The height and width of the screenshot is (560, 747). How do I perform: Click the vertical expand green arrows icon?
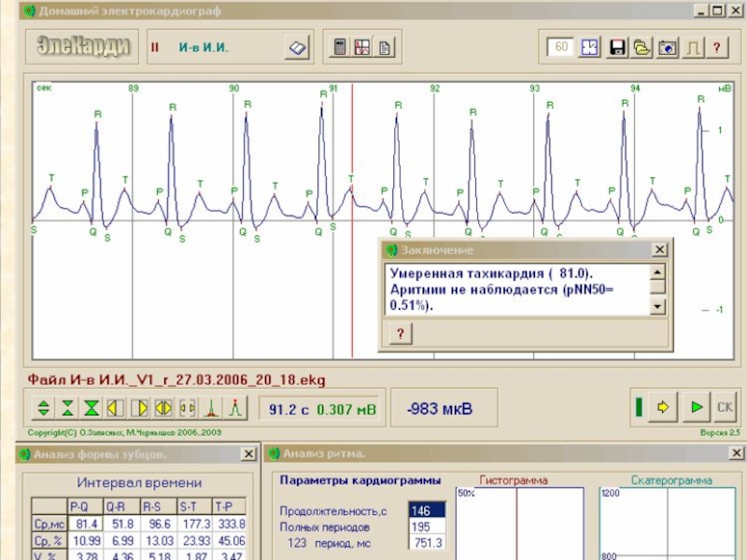pos(43,408)
